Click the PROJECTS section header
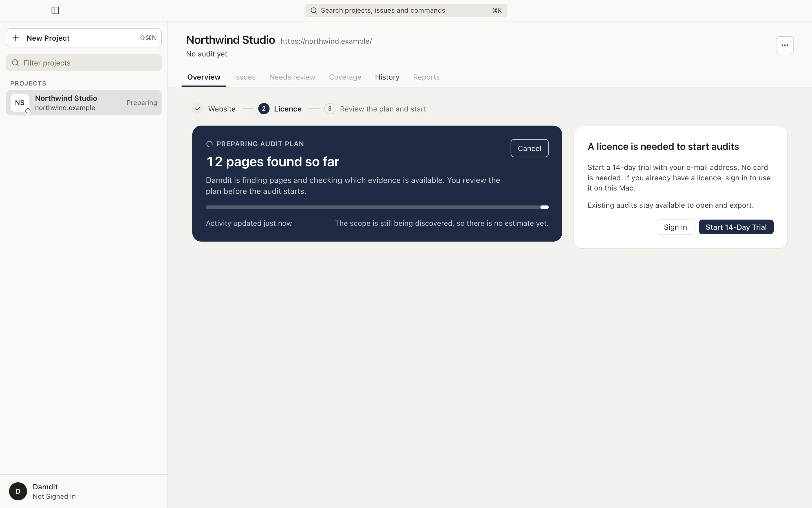The image size is (812, 508). click(28, 83)
